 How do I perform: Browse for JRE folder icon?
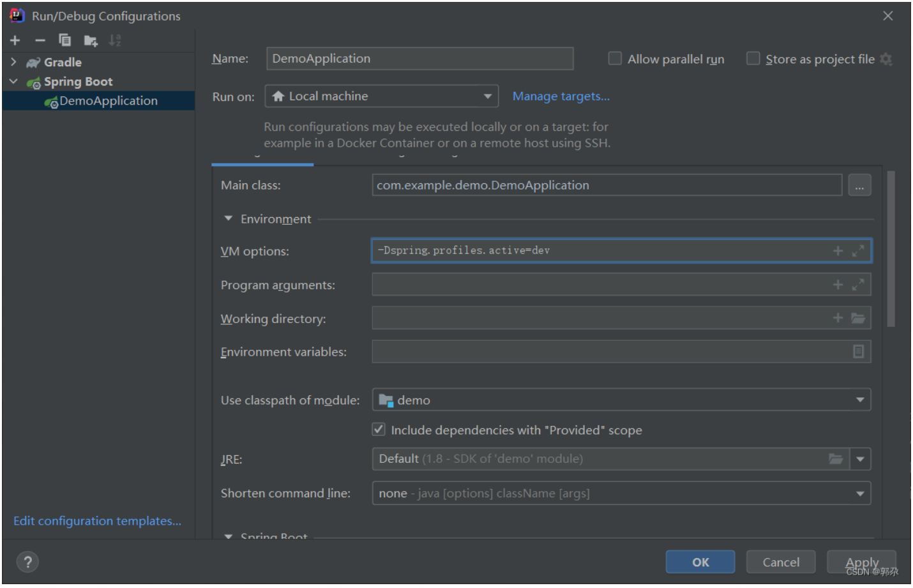pyautogui.click(x=836, y=459)
